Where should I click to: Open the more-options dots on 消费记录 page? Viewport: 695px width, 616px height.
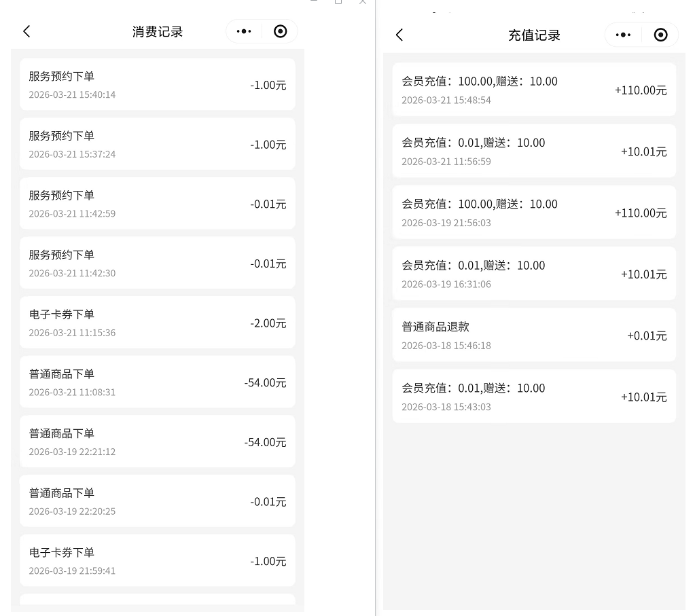tap(244, 31)
